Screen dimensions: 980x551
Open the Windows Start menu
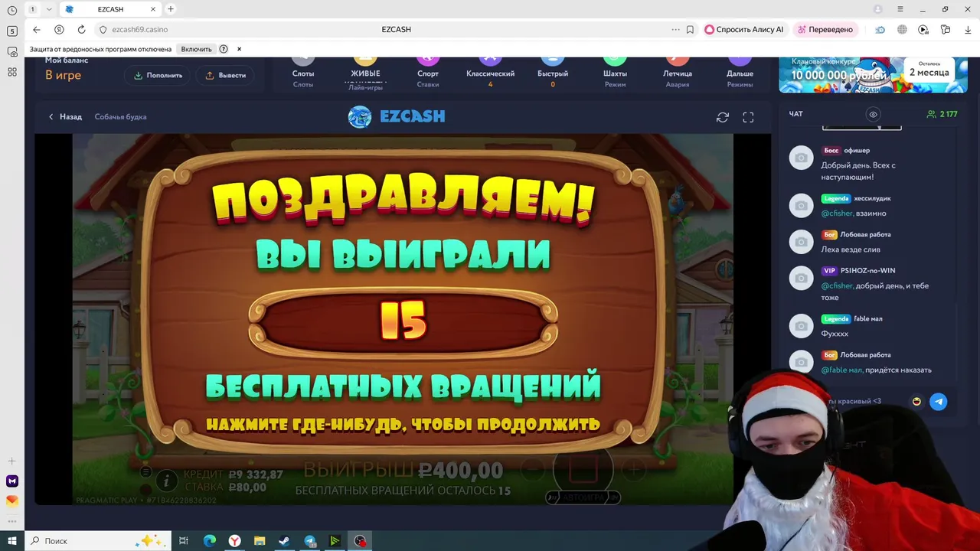pyautogui.click(x=11, y=541)
